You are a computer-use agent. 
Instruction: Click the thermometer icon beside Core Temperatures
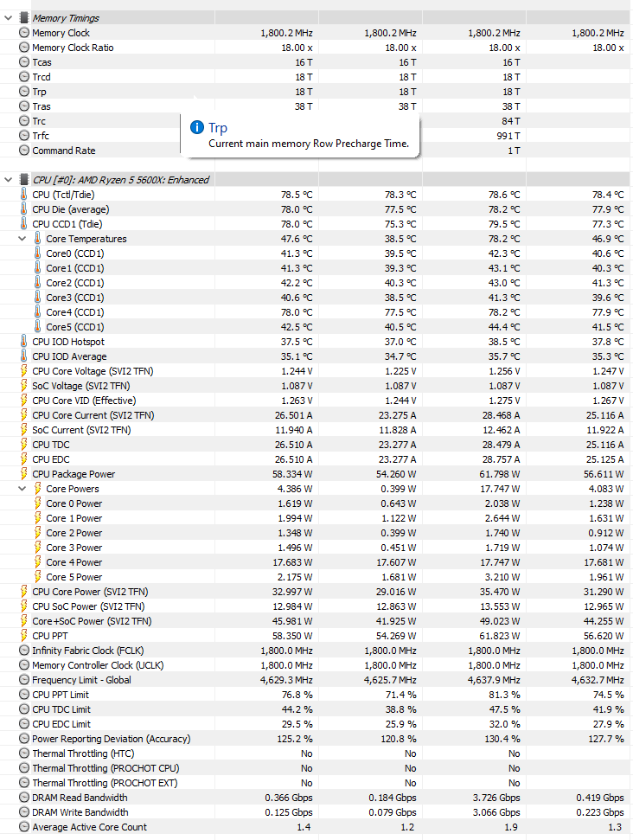37,239
